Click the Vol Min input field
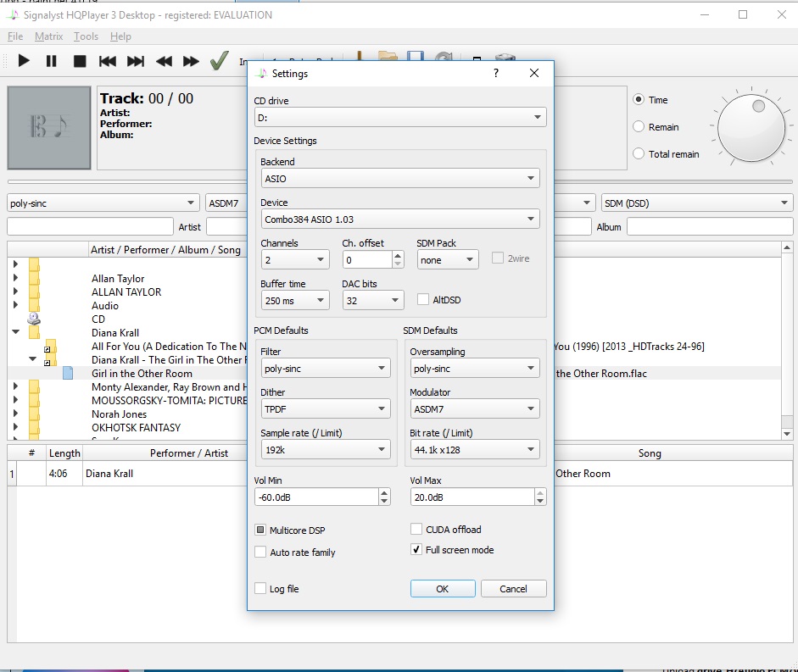798x672 pixels. pos(315,497)
